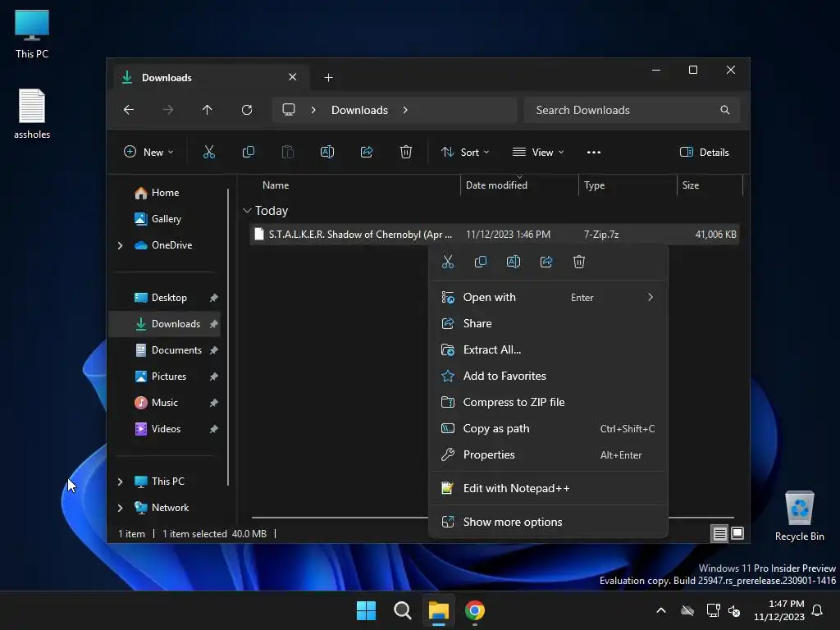Open the Recycle Bin desktop icon
840x630 pixels.
click(x=799, y=516)
